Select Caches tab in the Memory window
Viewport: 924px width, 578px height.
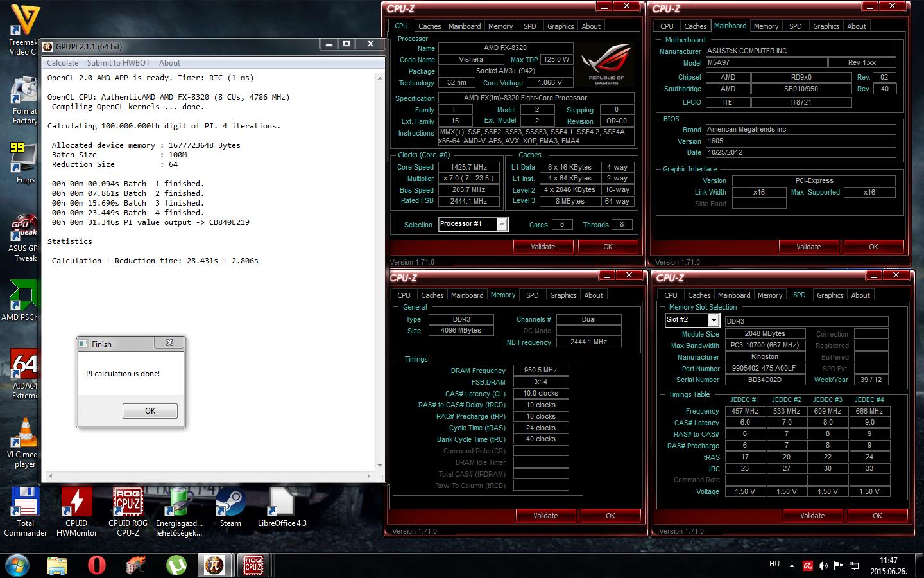[x=432, y=295]
